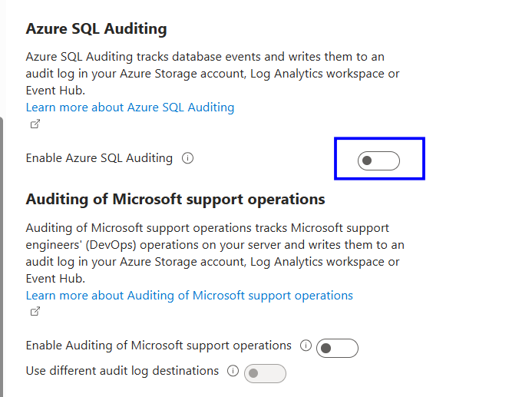The width and height of the screenshot is (532, 397).
Task: Toggle Use different audit log destinations switch
Action: 265,373
